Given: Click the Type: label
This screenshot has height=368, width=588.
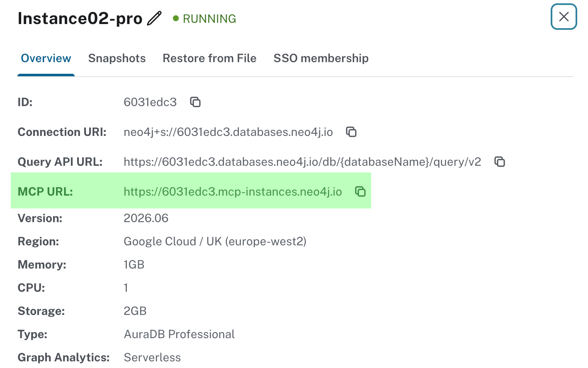Looking at the screenshot, I should pos(33,334).
